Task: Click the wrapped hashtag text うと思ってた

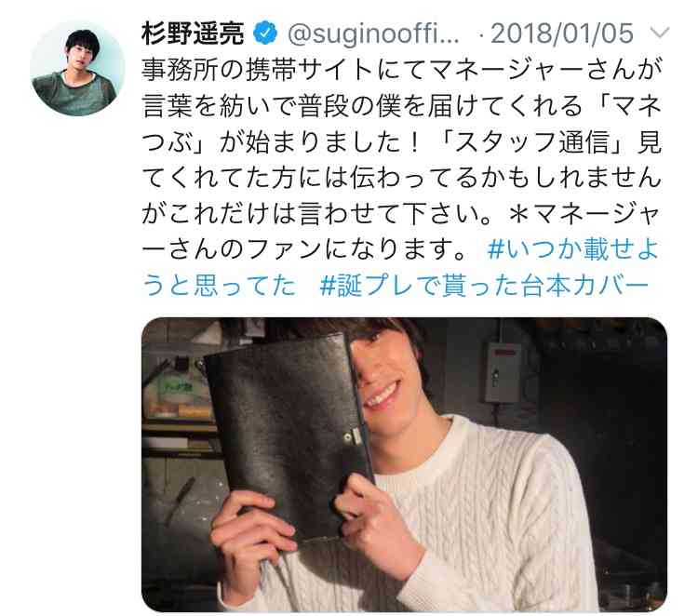Action: coord(219,285)
